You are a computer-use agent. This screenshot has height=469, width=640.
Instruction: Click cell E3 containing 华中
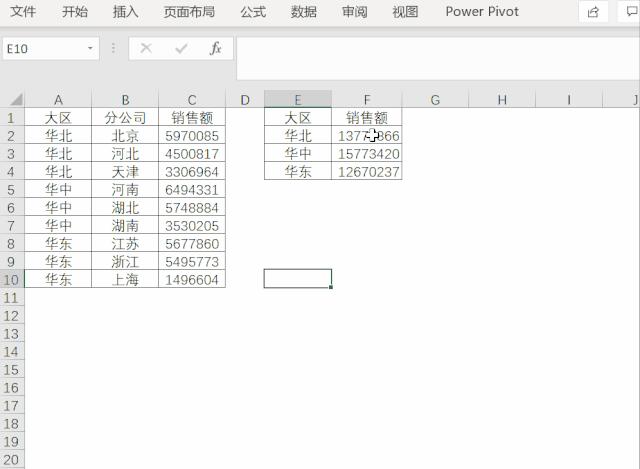[x=298, y=153]
